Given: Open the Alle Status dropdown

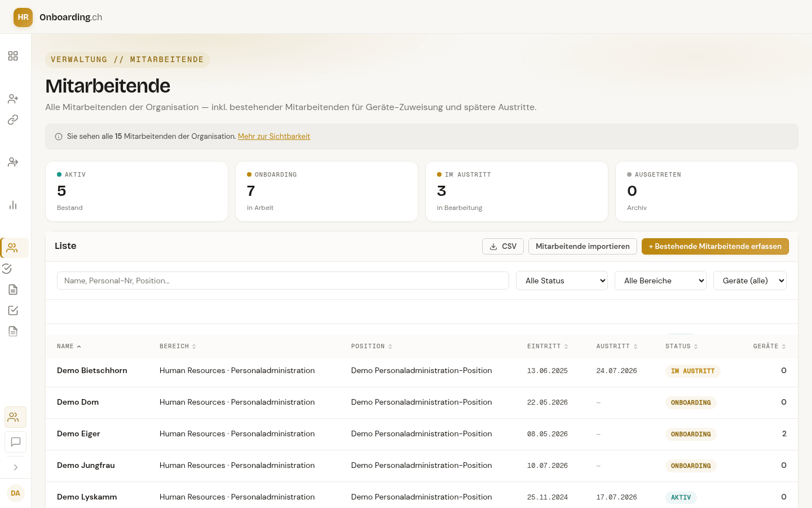Looking at the screenshot, I should click(x=562, y=281).
